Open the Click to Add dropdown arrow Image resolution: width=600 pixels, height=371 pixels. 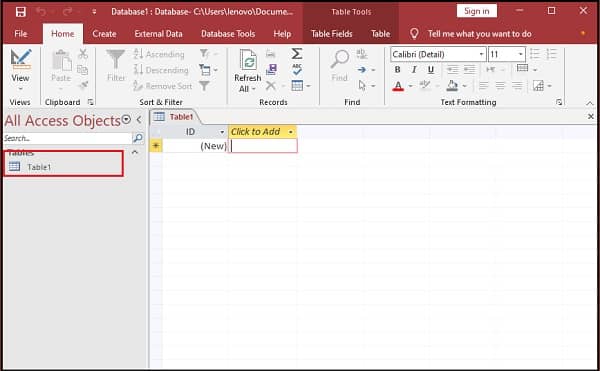click(x=291, y=132)
